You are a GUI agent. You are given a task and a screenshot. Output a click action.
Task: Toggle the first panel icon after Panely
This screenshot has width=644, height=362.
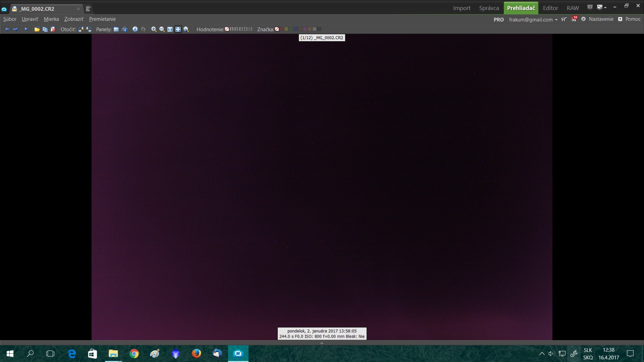point(116,29)
